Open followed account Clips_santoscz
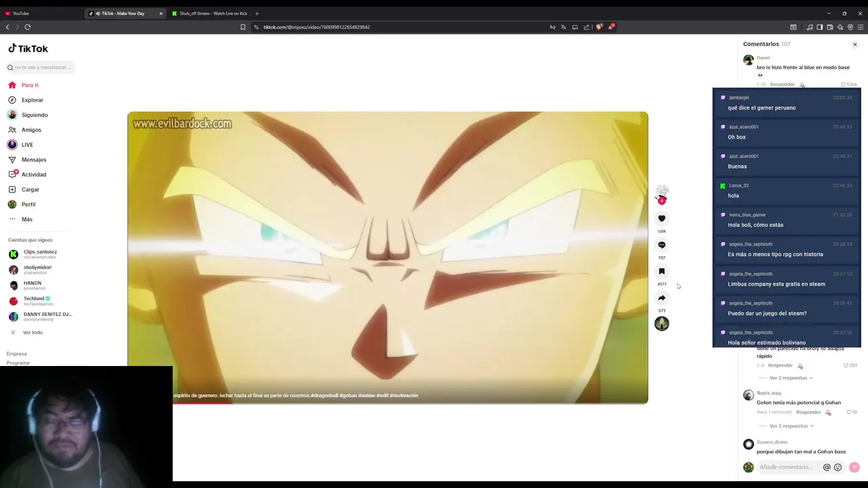868x488 pixels. click(x=39, y=254)
